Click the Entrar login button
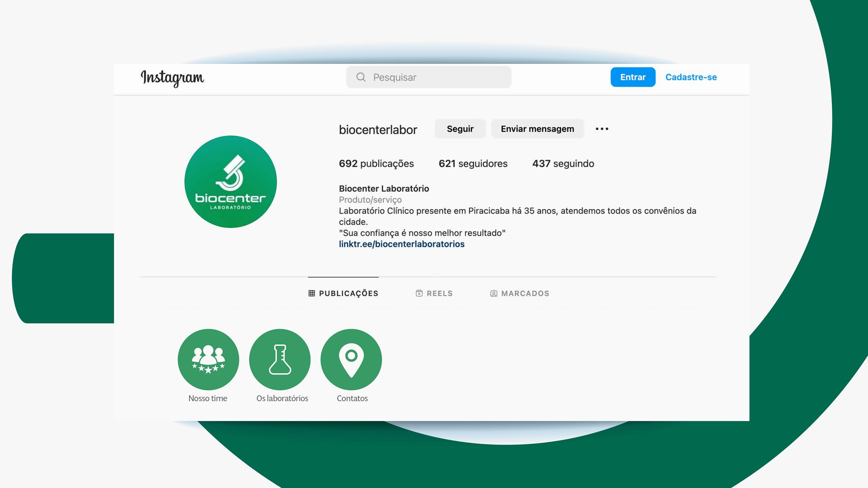 point(633,77)
